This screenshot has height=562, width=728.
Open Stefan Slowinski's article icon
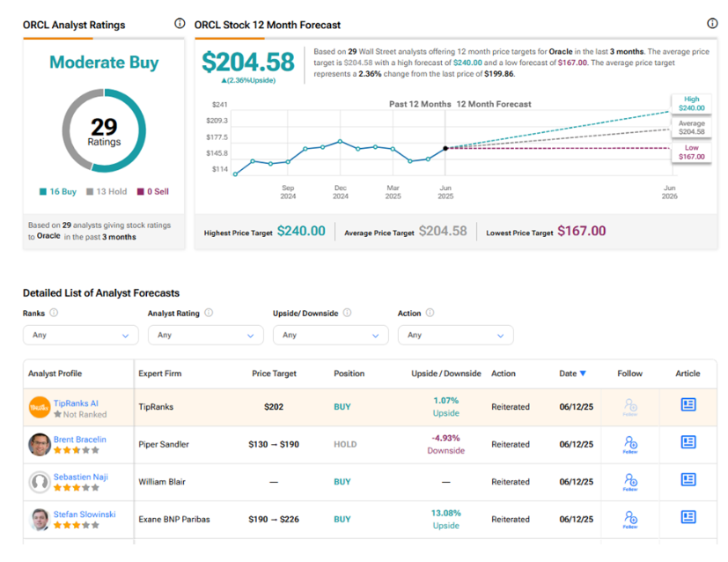click(688, 517)
